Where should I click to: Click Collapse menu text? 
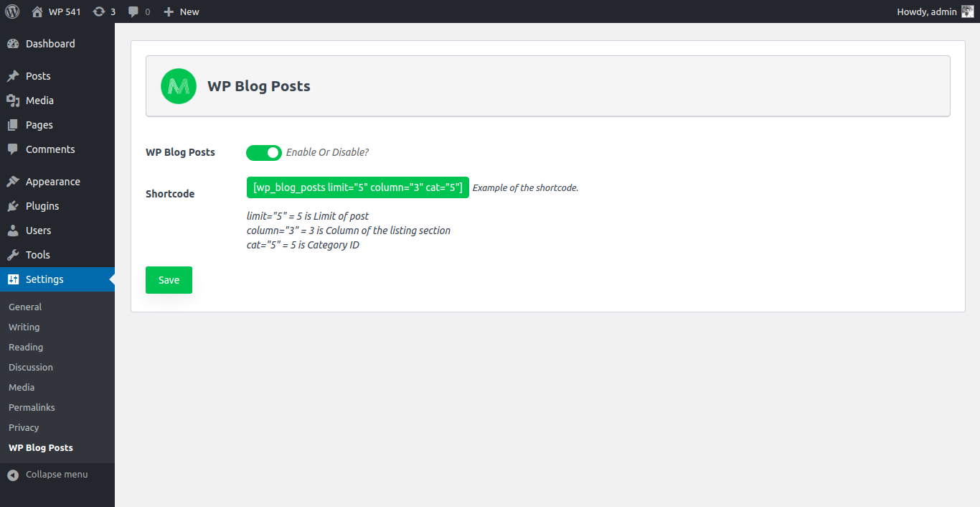click(x=57, y=475)
